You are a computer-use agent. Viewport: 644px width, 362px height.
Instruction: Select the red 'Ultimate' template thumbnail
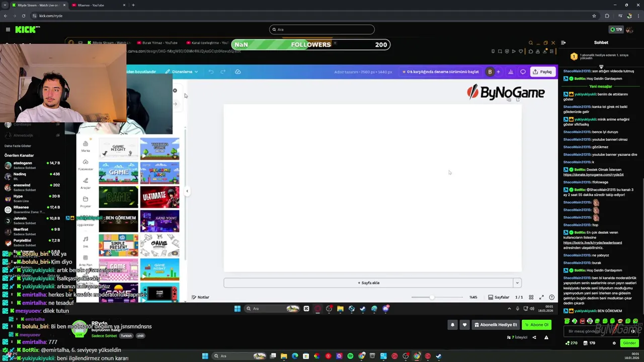click(x=159, y=197)
